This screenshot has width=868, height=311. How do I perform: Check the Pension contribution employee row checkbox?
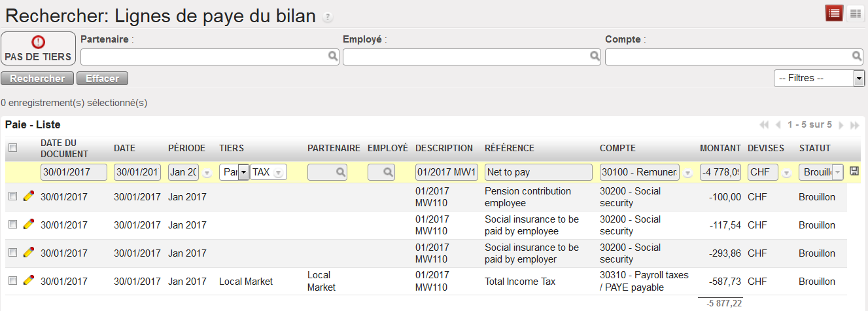pos(12,196)
